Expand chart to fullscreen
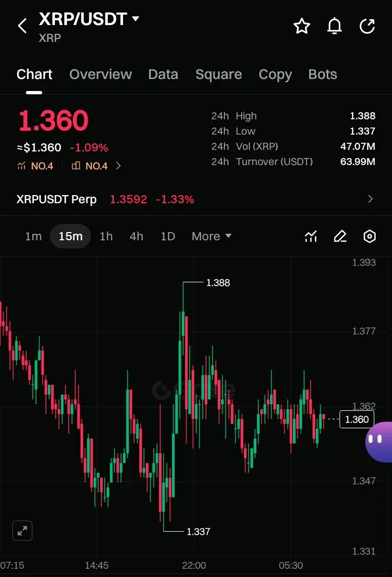The image size is (392, 577). [22, 531]
